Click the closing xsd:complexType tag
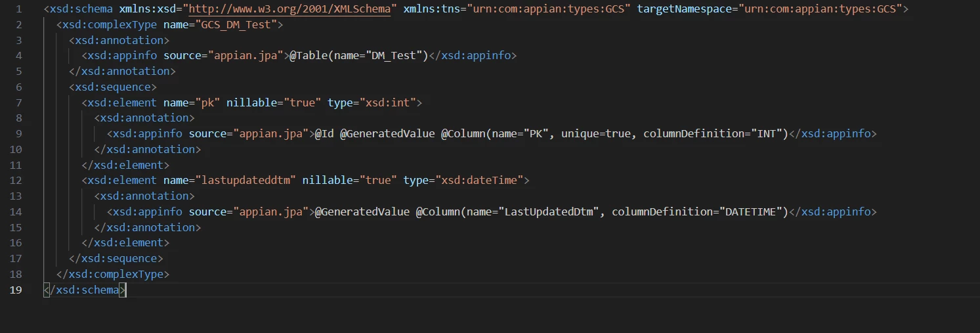The image size is (980, 333). click(113, 274)
